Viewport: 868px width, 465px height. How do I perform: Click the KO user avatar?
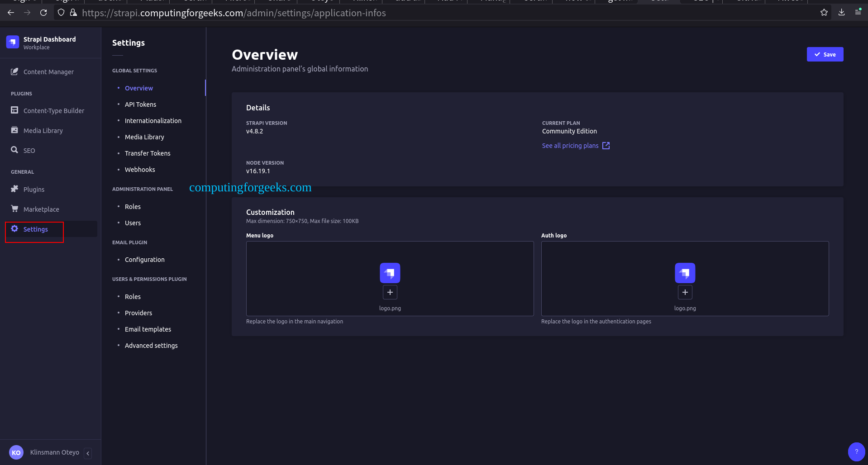coord(16,452)
